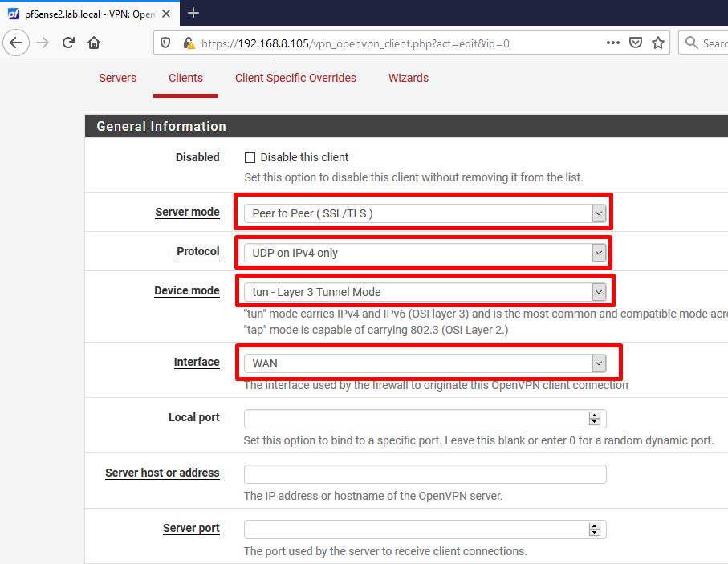Open the Server mode dropdown
This screenshot has height=564, width=728.
click(x=425, y=213)
